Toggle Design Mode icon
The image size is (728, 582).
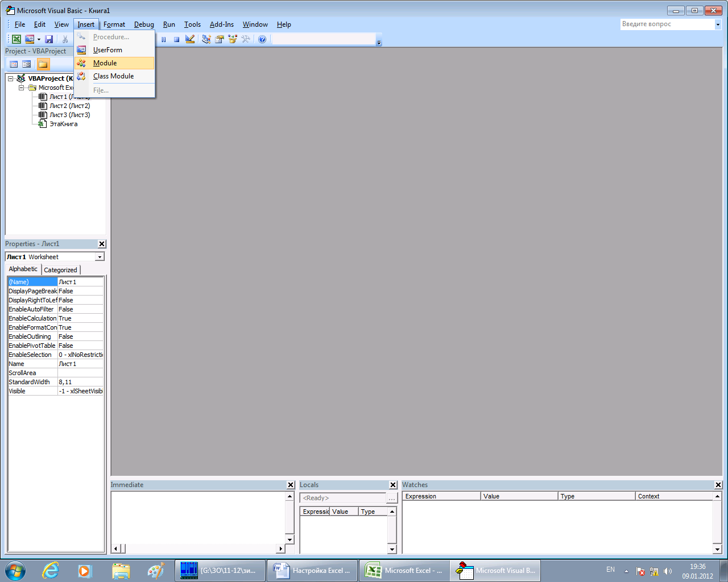click(190, 39)
